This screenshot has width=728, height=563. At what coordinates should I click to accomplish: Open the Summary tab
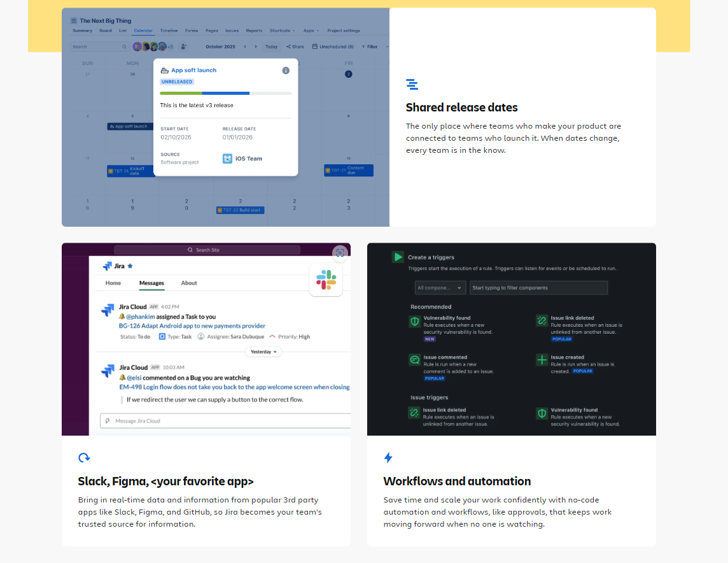82,31
